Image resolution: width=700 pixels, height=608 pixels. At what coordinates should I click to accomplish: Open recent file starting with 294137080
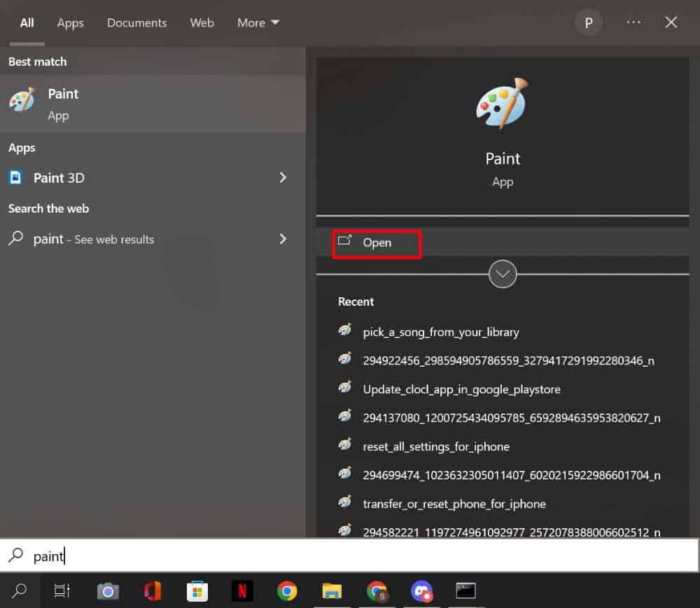coord(512,418)
